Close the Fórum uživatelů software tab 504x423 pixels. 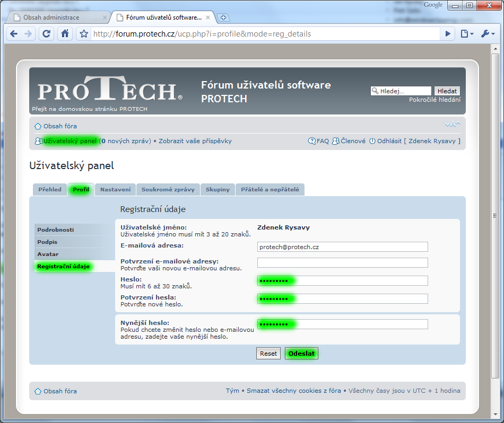208,17
